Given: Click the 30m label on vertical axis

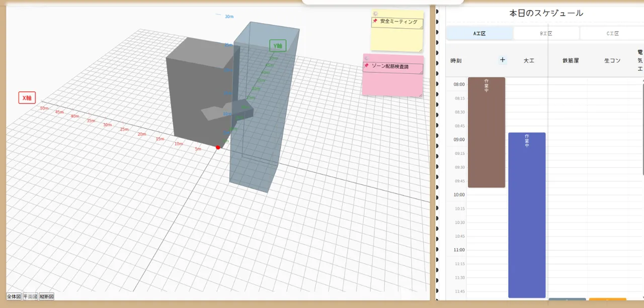Looking at the screenshot, I should pyautogui.click(x=229, y=17).
